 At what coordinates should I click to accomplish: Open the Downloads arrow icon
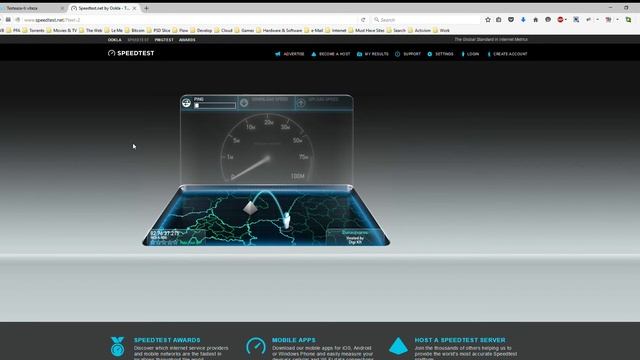tap(523, 20)
